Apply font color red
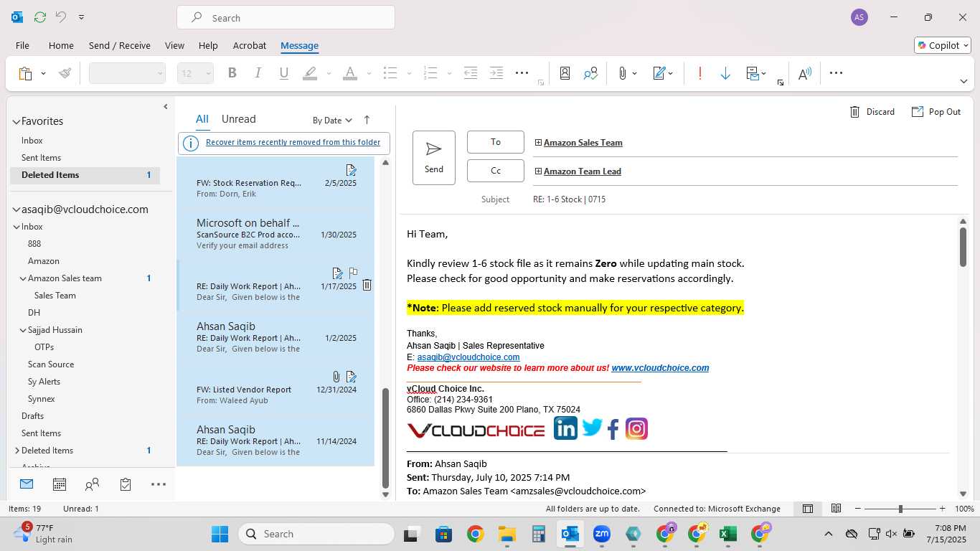Viewport: 980px width, 551px height. coord(349,73)
